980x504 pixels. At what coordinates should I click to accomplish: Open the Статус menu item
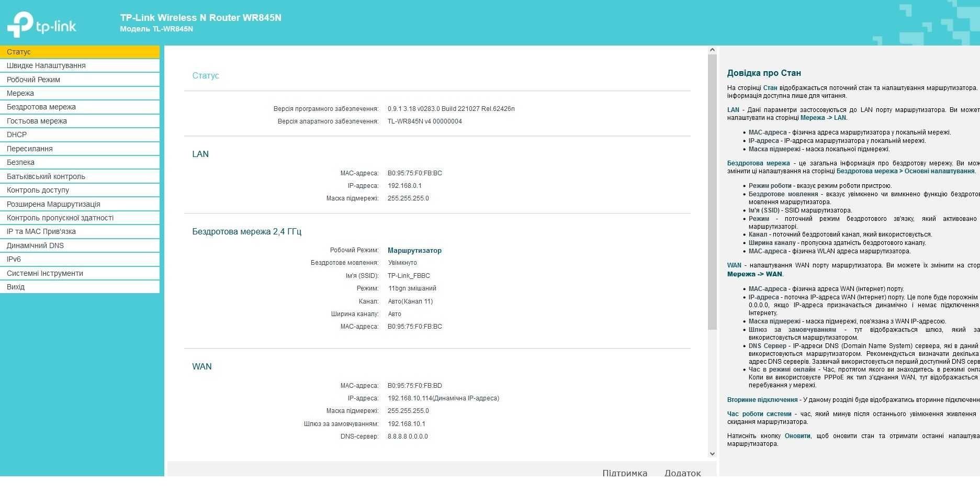click(x=80, y=52)
